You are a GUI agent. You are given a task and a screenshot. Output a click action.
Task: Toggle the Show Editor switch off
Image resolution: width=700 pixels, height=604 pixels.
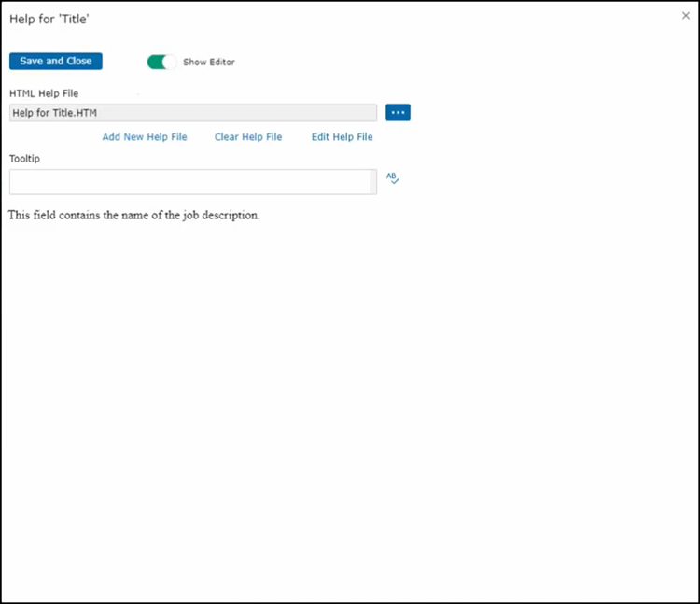161,62
